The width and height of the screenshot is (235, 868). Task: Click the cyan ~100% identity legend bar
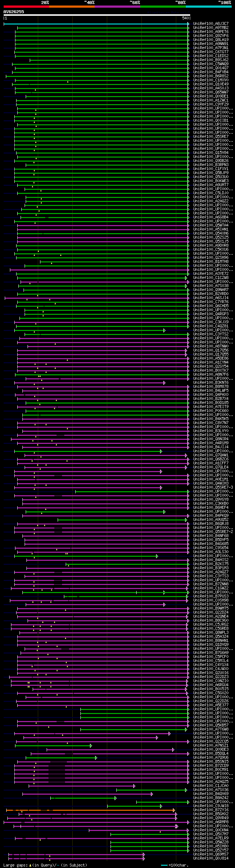click(x=209, y=7)
